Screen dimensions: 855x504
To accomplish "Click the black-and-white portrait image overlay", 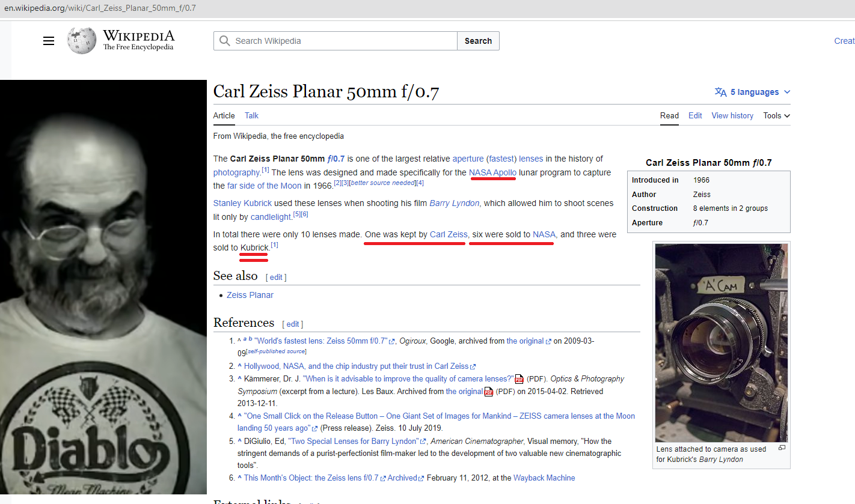I will click(103, 287).
